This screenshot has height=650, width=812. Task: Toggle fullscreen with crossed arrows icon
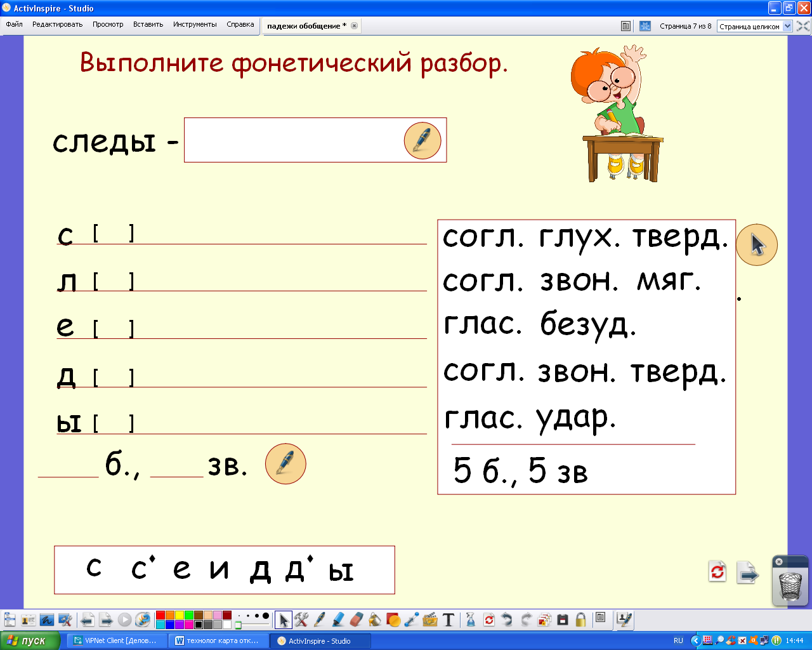pyautogui.click(x=802, y=26)
